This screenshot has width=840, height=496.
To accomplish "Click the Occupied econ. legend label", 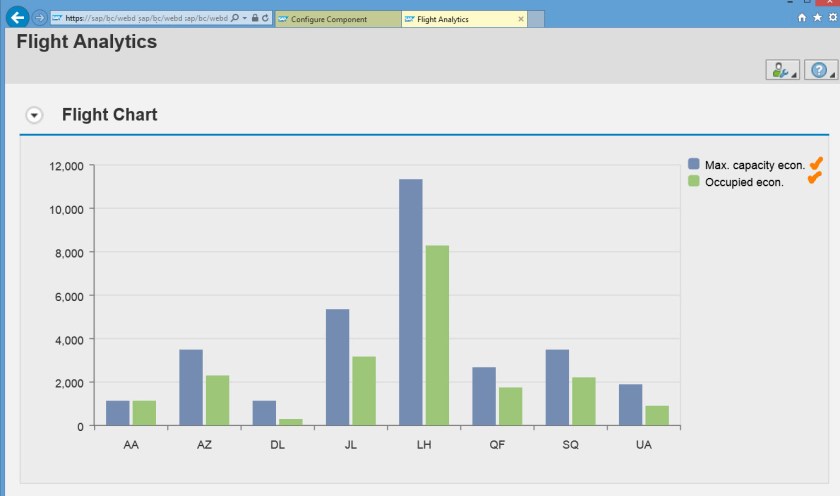I will [x=744, y=182].
